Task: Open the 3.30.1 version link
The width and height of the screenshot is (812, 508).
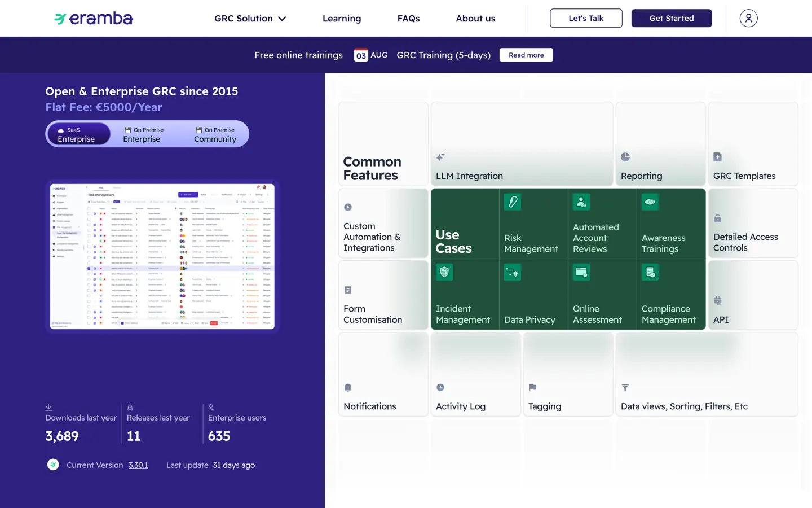Action: pos(138,465)
